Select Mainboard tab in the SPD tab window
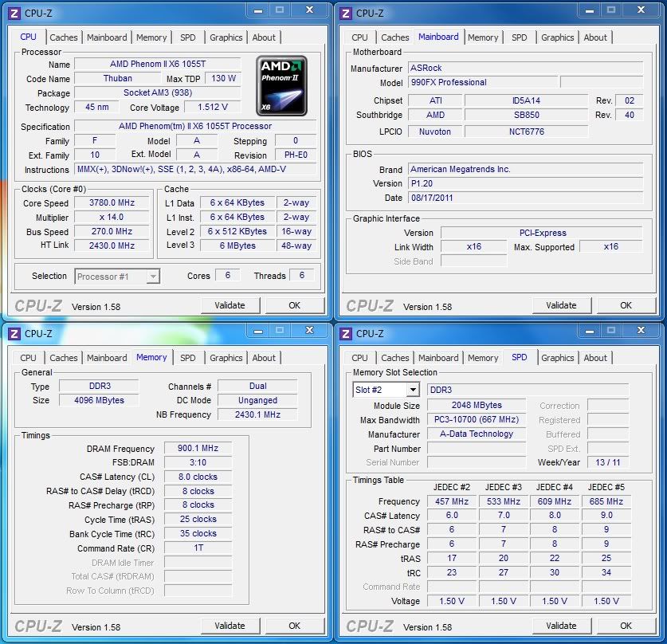This screenshot has width=667, height=644. (438, 358)
